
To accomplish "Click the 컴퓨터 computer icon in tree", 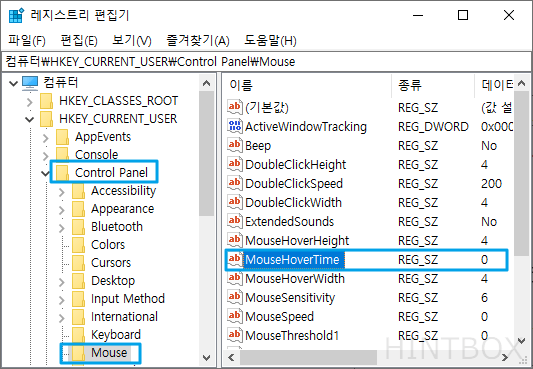I will click(30, 83).
